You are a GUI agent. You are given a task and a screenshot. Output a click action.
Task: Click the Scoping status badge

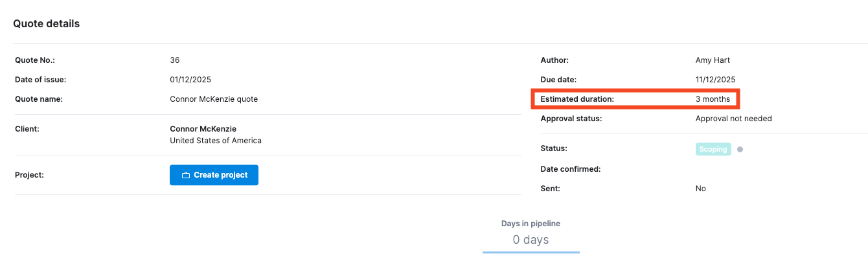pos(713,149)
